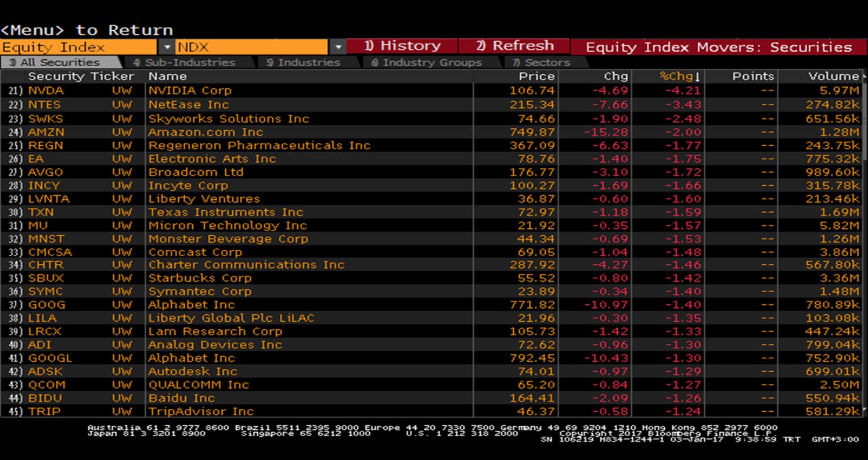Select the SBUX ticker
This screenshot has width=868, height=460.
point(46,278)
